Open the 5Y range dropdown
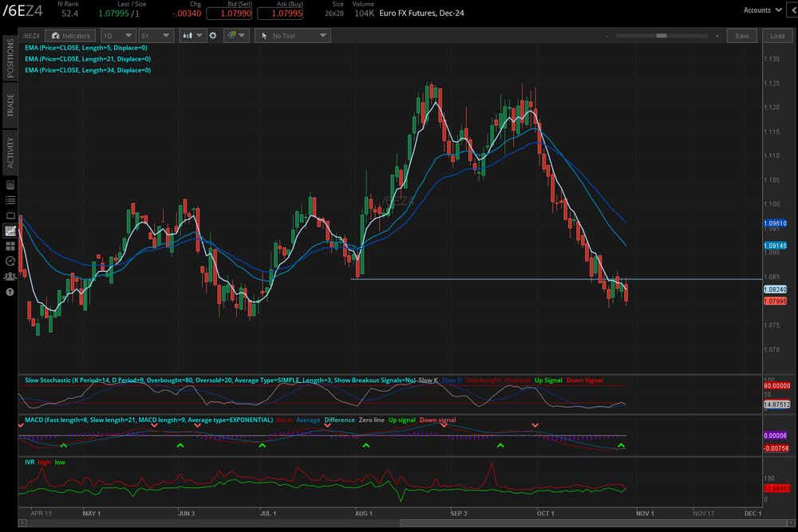798x532 pixels. point(155,35)
